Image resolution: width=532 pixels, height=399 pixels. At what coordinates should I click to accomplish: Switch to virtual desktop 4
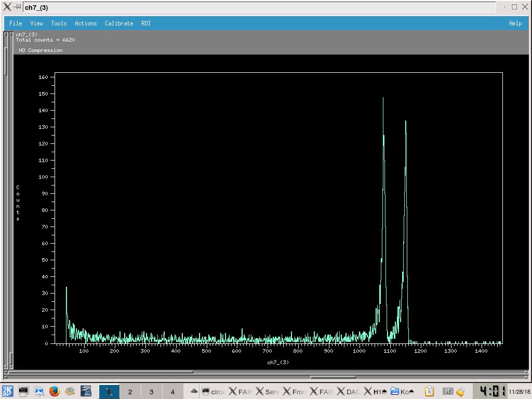[172, 392]
